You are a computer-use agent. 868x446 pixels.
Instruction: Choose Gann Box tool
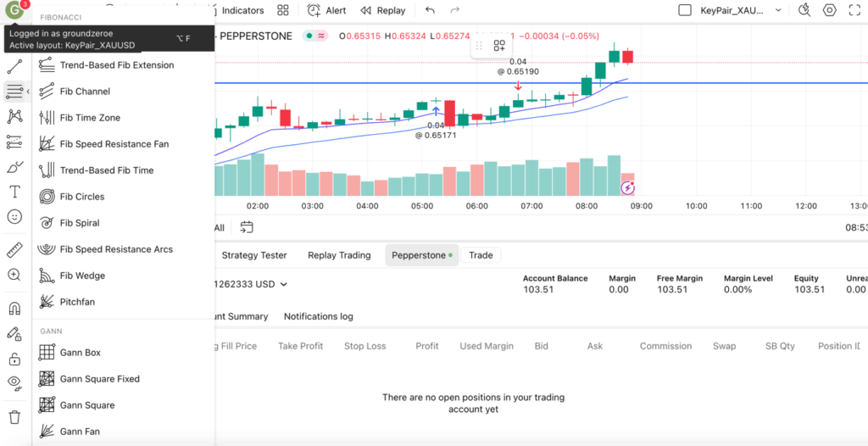coord(123,353)
